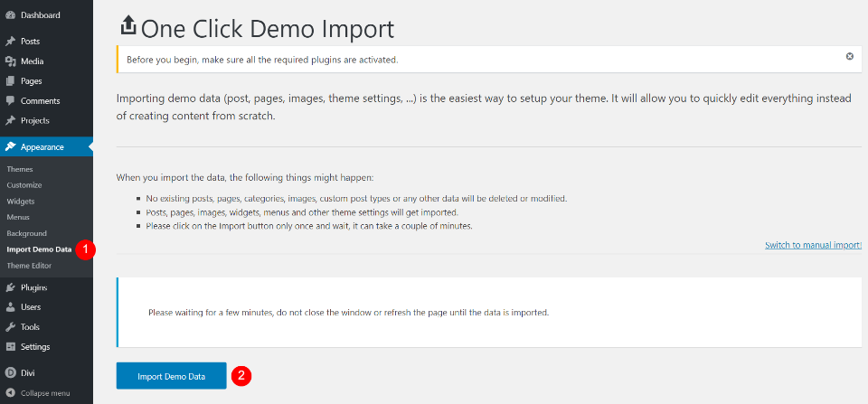Click the Settings sliders icon
The image size is (868, 404).
(x=10, y=347)
